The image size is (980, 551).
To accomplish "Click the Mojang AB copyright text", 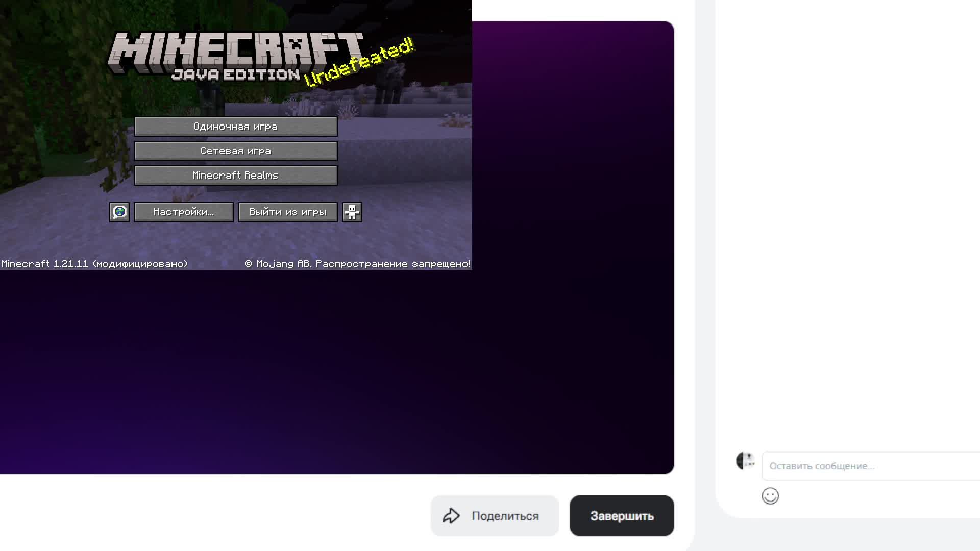I will (x=357, y=264).
